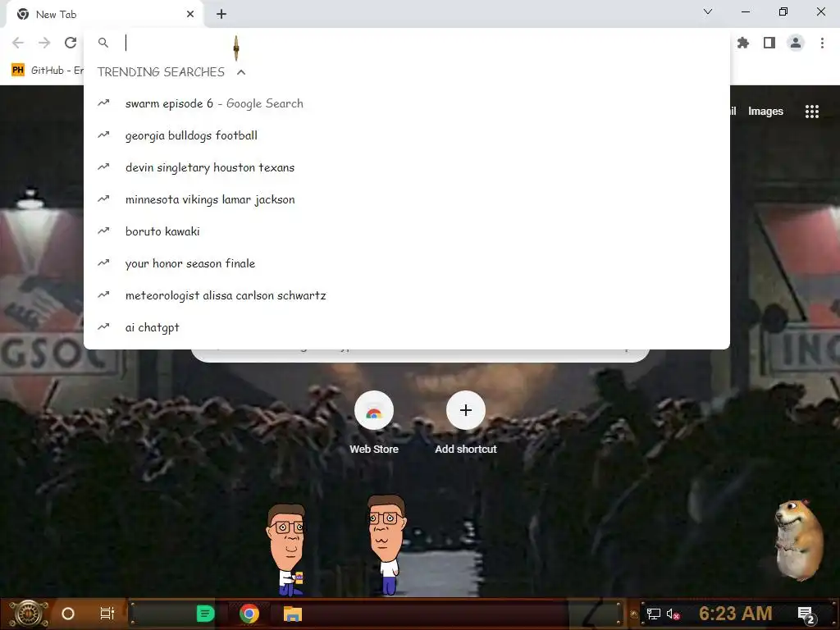Select suggestion ai chatgpt
The height and width of the screenshot is (630, 840).
[x=407, y=327]
